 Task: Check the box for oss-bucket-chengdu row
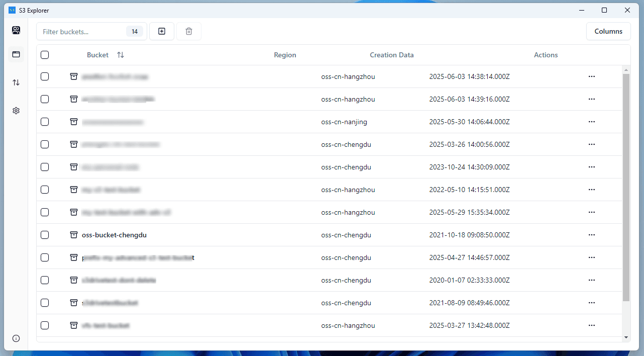[x=45, y=235]
